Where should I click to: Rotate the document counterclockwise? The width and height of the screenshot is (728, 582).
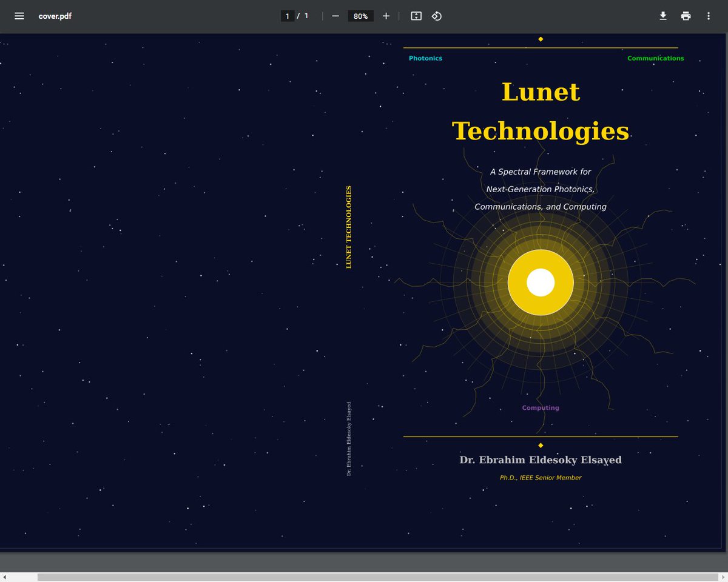pyautogui.click(x=437, y=16)
